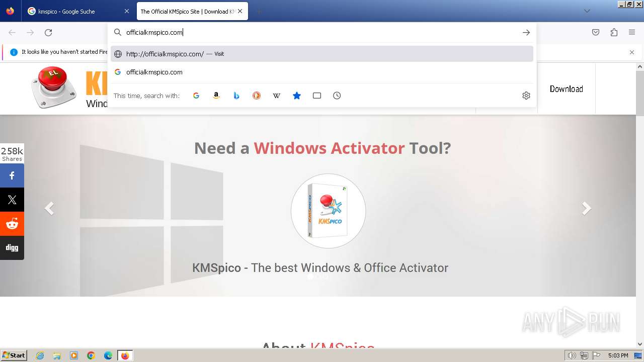Search in History clock icon
The height and width of the screenshot is (362, 644).
pyautogui.click(x=337, y=96)
